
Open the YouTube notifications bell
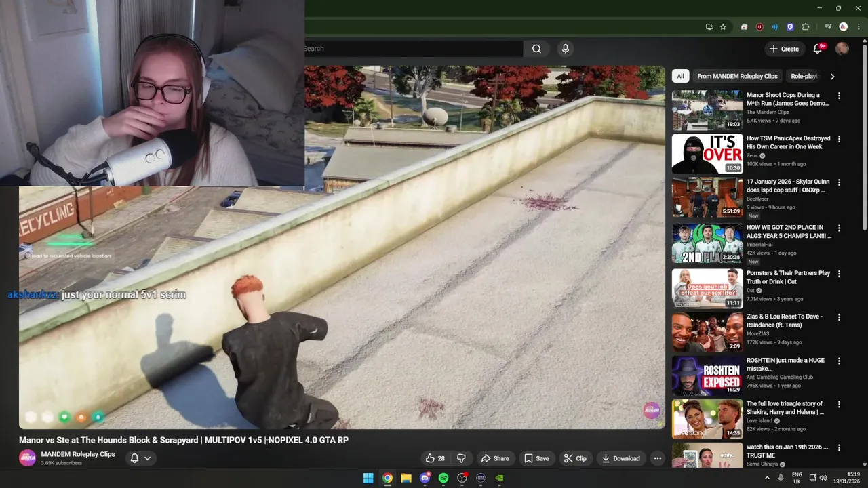[x=818, y=48]
